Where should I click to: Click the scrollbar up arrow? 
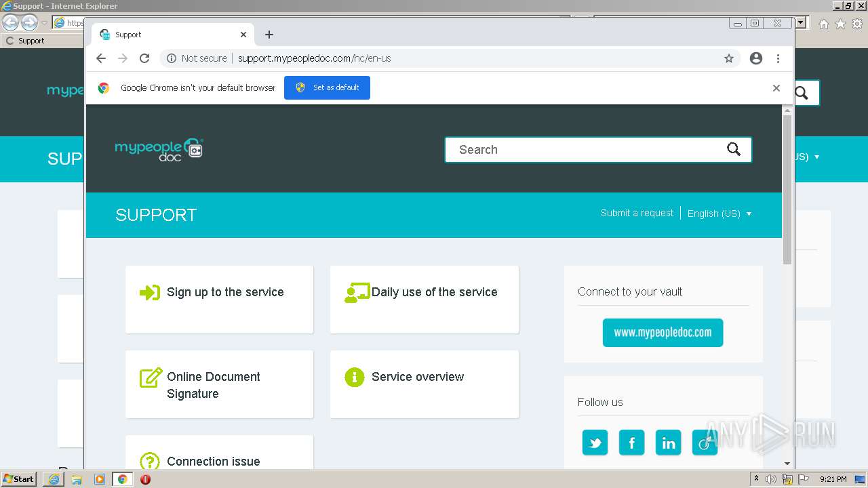coord(787,110)
